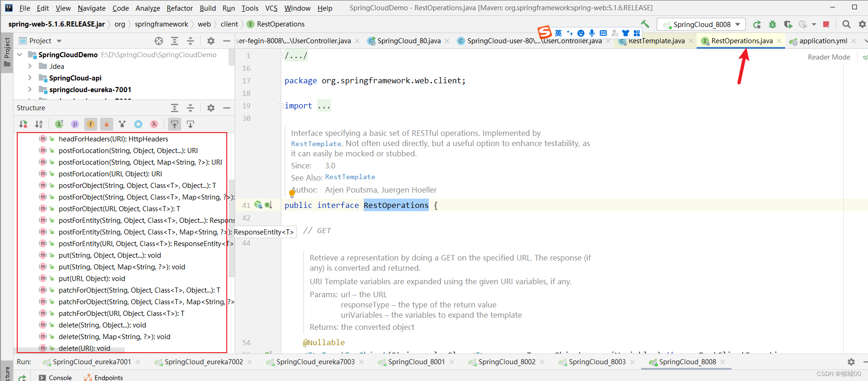Open Search Everywhere magnifier icon

pos(847,24)
